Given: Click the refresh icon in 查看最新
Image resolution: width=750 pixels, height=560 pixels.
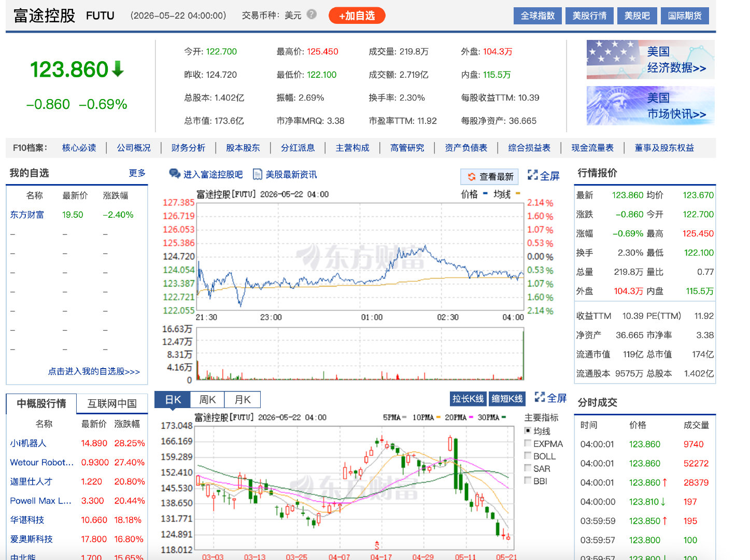Looking at the screenshot, I should click(472, 177).
